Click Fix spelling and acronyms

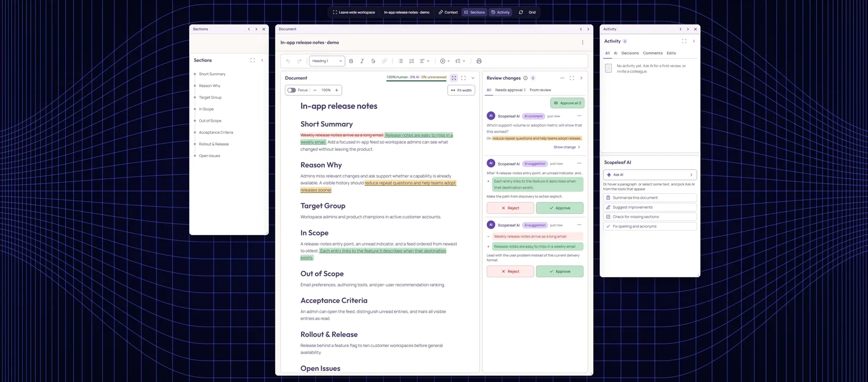click(650, 226)
